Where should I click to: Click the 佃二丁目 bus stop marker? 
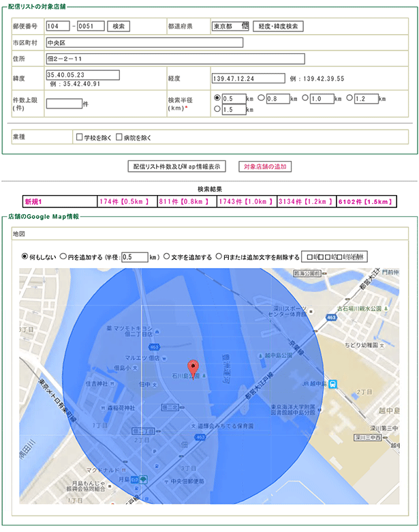pos(143,431)
